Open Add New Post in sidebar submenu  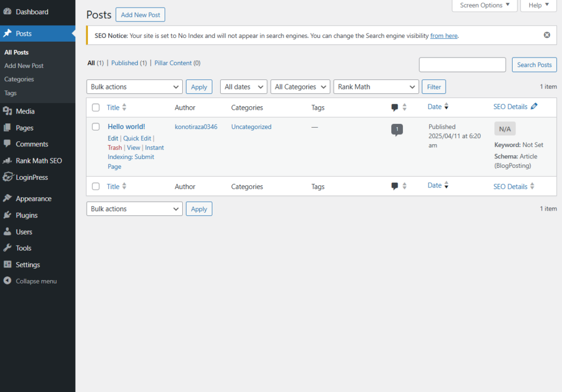point(24,66)
